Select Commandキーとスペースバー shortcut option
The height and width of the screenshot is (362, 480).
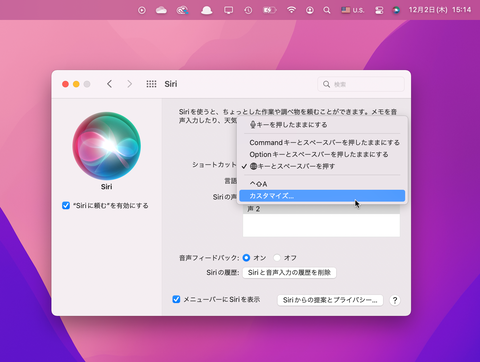tap(323, 143)
